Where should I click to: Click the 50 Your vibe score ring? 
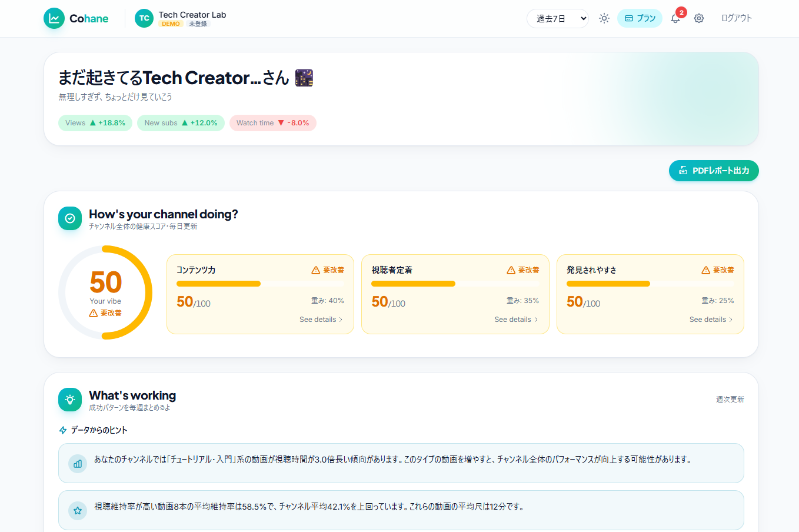(x=105, y=292)
